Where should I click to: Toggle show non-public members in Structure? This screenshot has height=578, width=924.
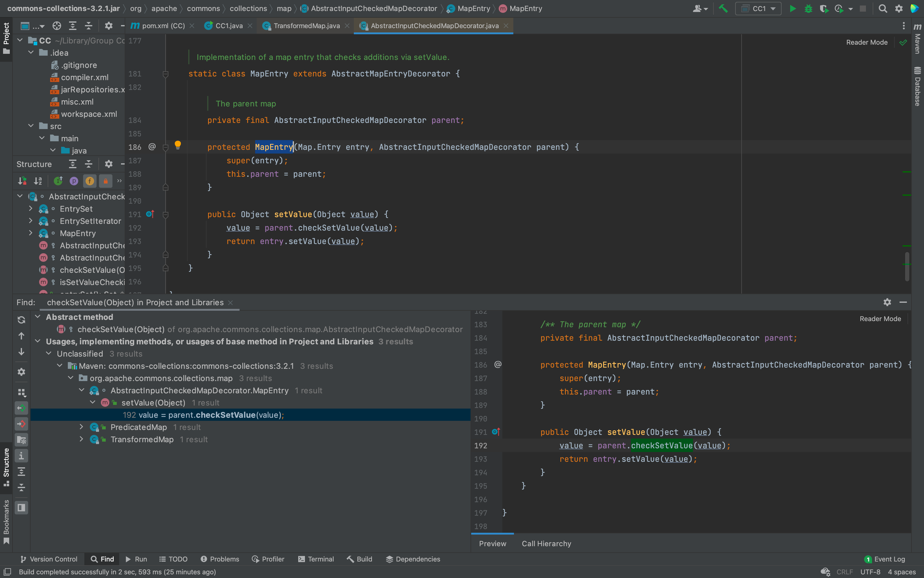106,181
